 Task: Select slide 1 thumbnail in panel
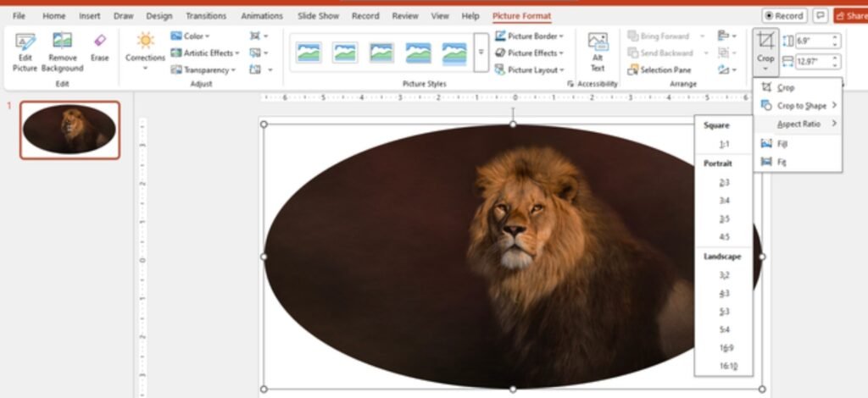(70, 130)
